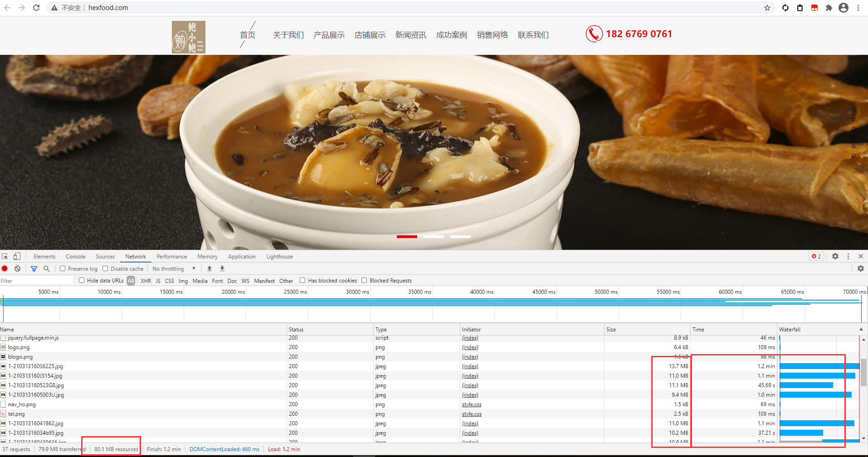Filter requests by Img type

[x=183, y=281]
